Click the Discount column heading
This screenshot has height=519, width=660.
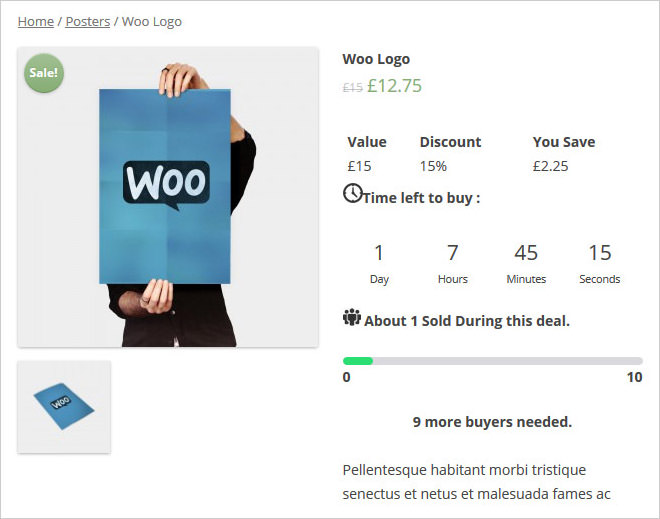450,142
